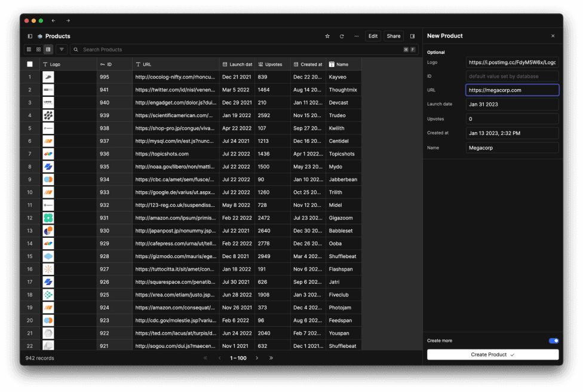Open the page range selector showing 1-100
The image size is (583, 392).
pyautogui.click(x=238, y=357)
